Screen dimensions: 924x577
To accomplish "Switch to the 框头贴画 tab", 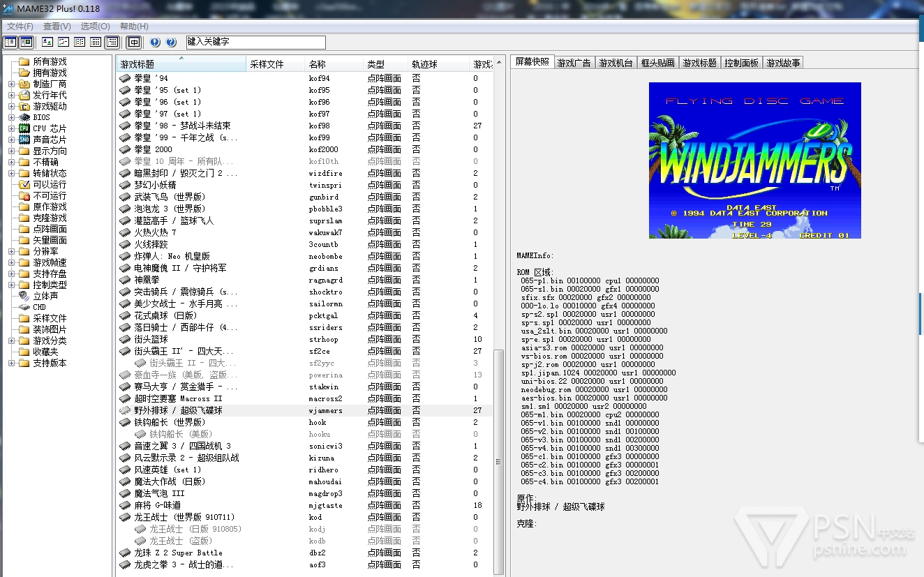I will pos(657,63).
